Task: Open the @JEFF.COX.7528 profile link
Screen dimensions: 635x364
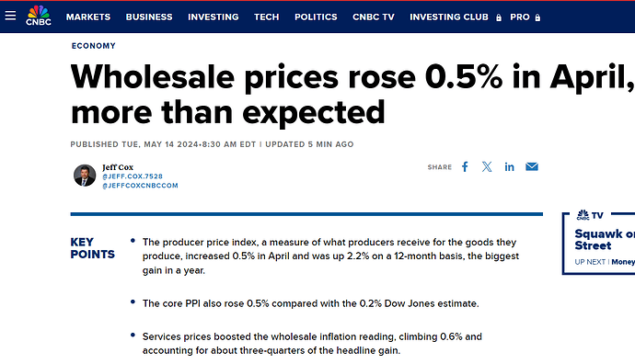Action: click(x=133, y=176)
